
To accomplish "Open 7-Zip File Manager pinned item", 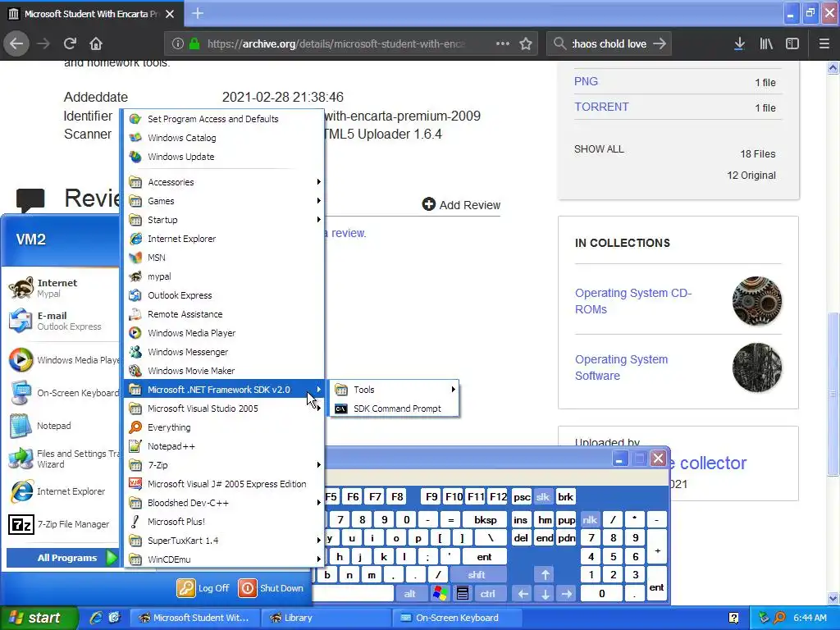I will [x=59, y=524].
